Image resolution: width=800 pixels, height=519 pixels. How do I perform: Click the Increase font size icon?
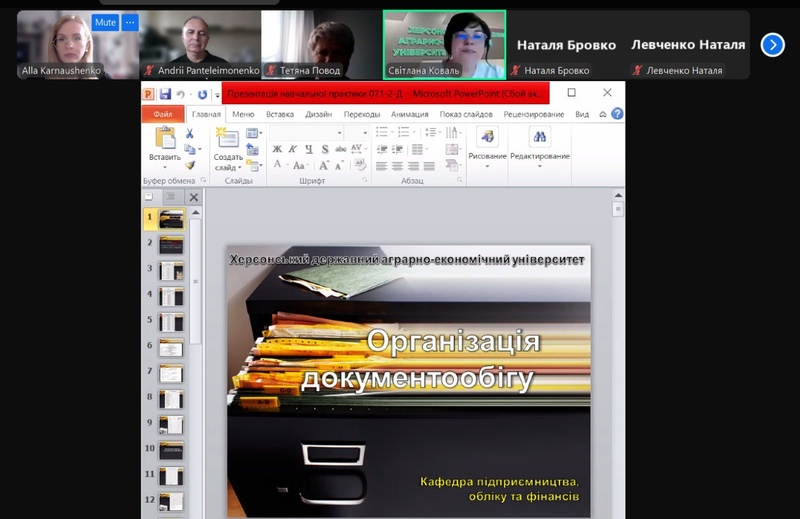click(324, 165)
